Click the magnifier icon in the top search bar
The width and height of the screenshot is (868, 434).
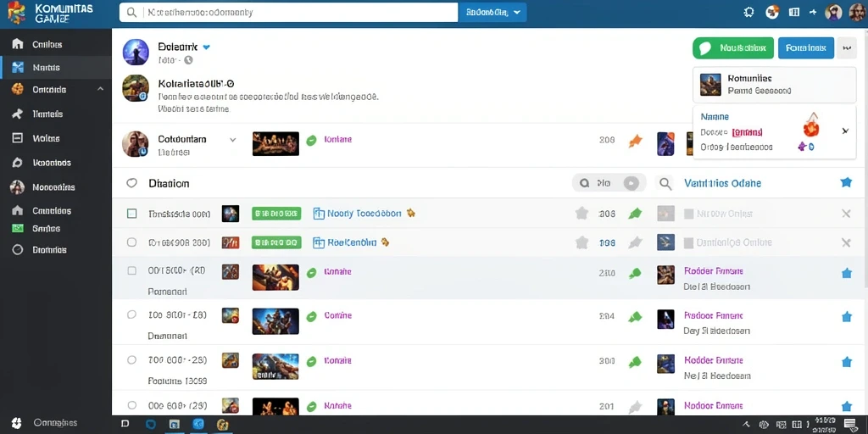click(131, 12)
